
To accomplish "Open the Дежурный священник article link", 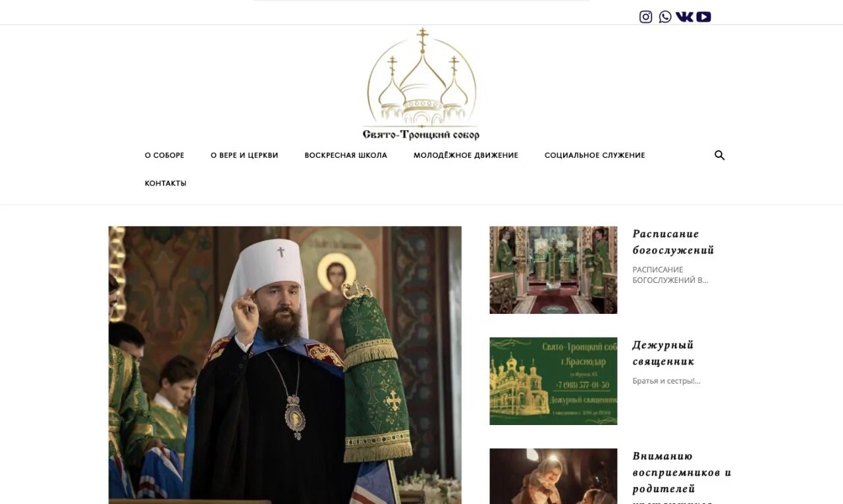I will coord(663,353).
